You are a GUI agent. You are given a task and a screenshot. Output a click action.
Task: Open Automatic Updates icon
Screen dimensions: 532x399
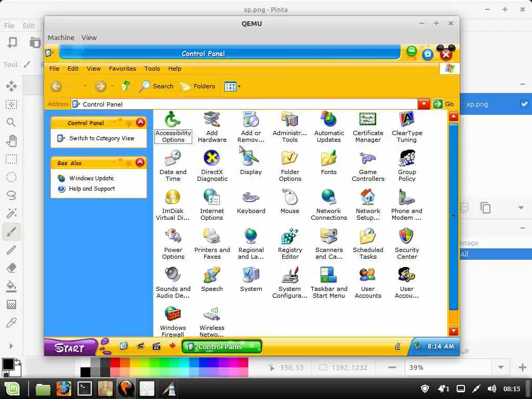329,127
